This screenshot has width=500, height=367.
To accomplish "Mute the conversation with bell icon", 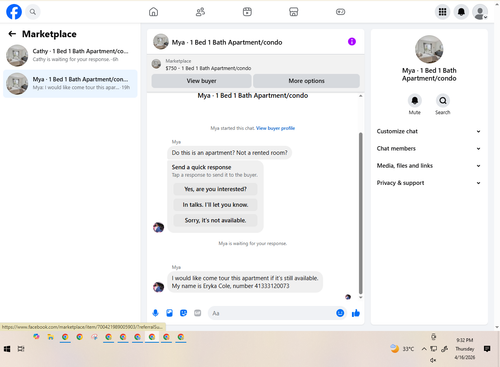I will pyautogui.click(x=415, y=100).
